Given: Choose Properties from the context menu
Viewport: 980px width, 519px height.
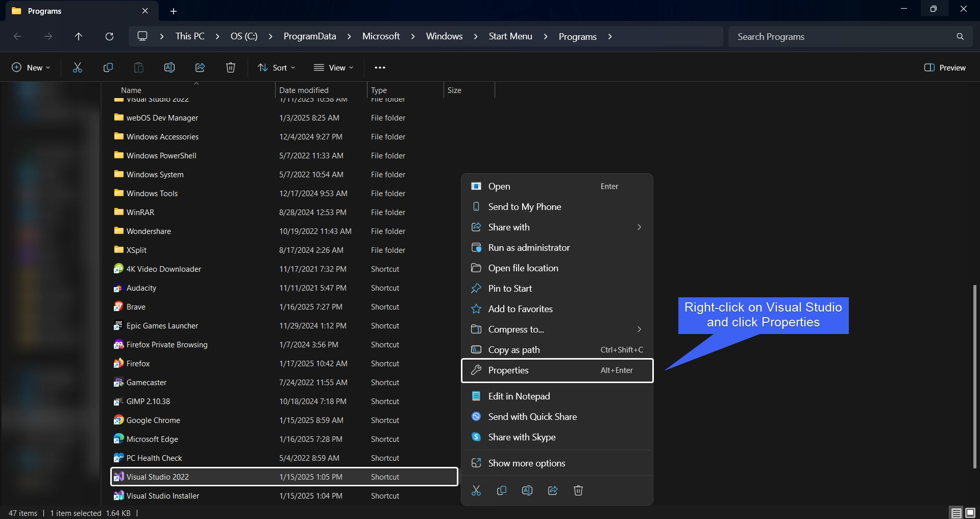Looking at the screenshot, I should [557, 370].
